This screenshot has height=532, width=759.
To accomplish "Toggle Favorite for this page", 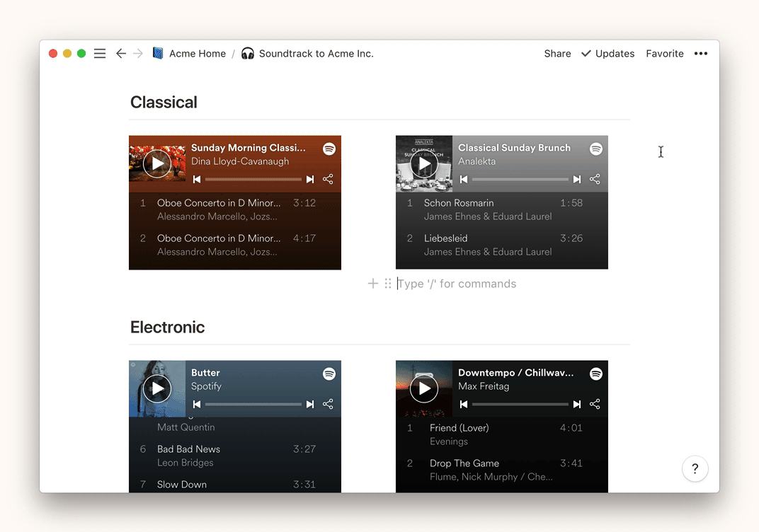I will 665,54.
